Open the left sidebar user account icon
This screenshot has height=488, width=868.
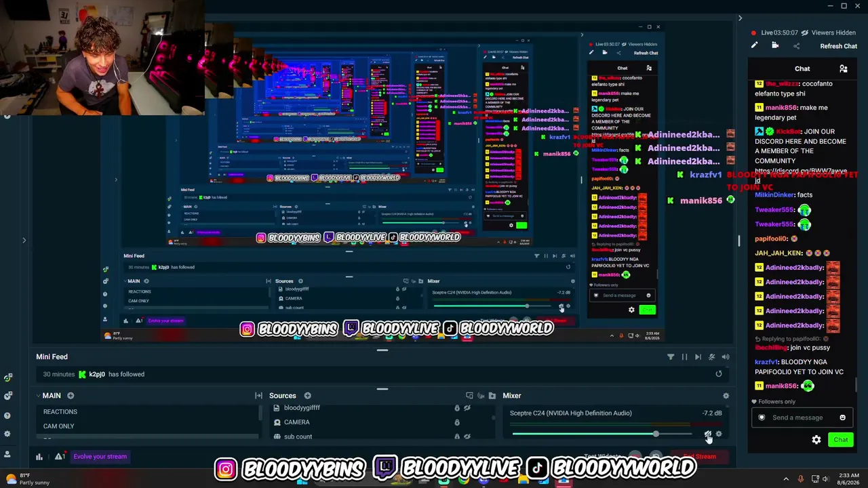pyautogui.click(x=7, y=453)
